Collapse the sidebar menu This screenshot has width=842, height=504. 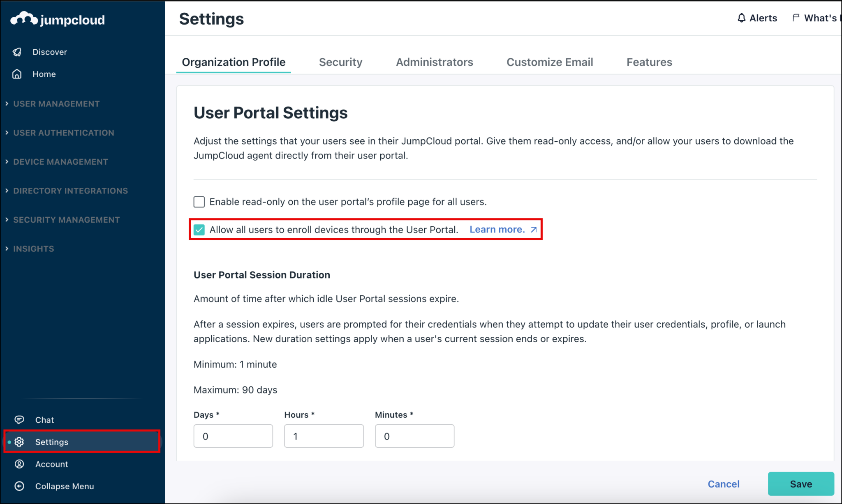pyautogui.click(x=19, y=486)
